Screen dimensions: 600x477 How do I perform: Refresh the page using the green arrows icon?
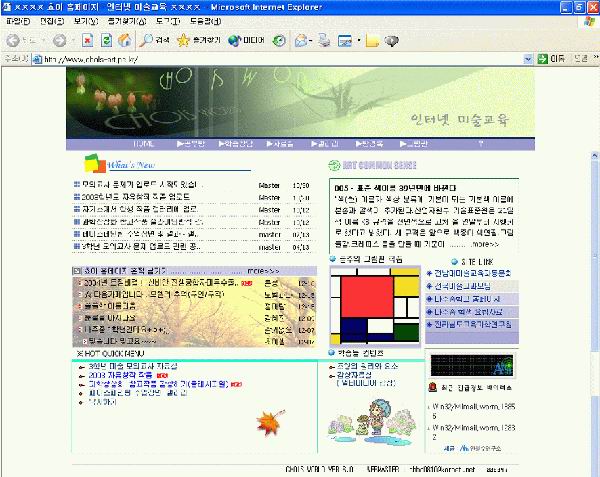[106, 40]
